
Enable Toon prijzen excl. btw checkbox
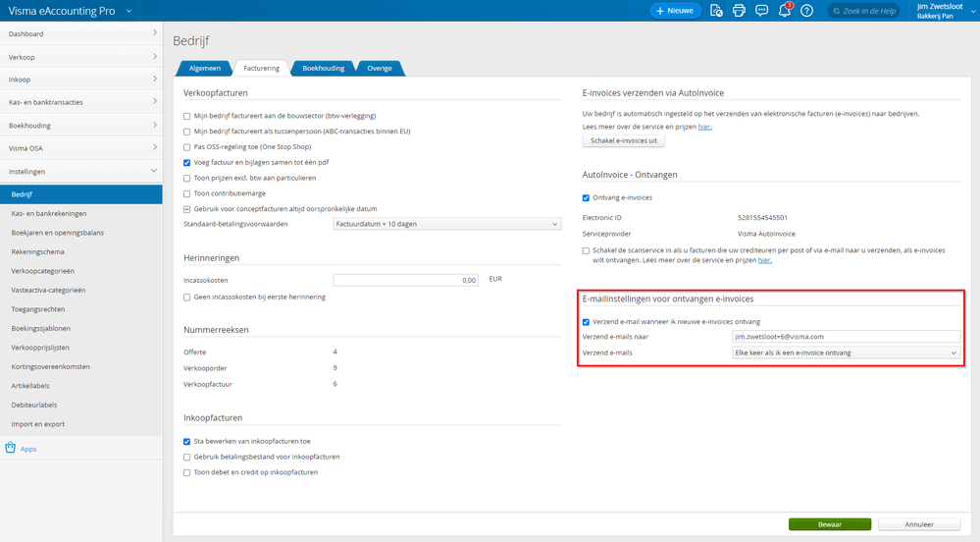click(x=186, y=179)
